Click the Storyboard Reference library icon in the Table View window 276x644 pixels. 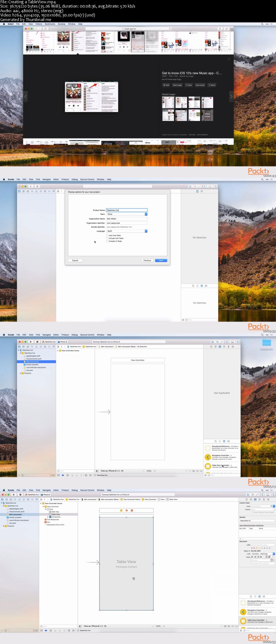click(243, 603)
